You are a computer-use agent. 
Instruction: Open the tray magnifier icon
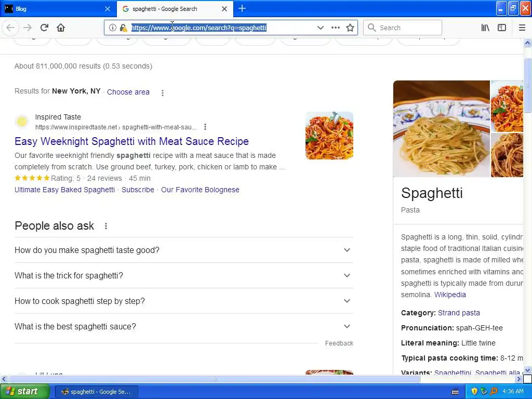tap(494, 392)
